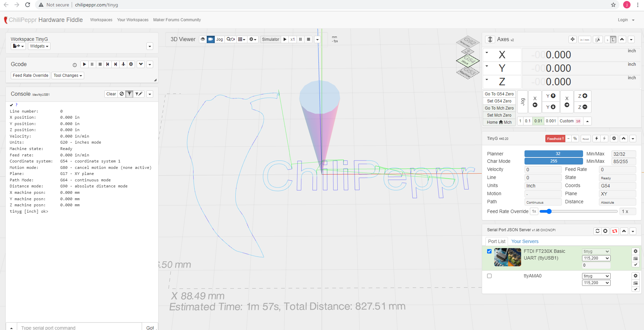Click the x1 simulator speed button
The image size is (644, 330).
click(x=293, y=39)
